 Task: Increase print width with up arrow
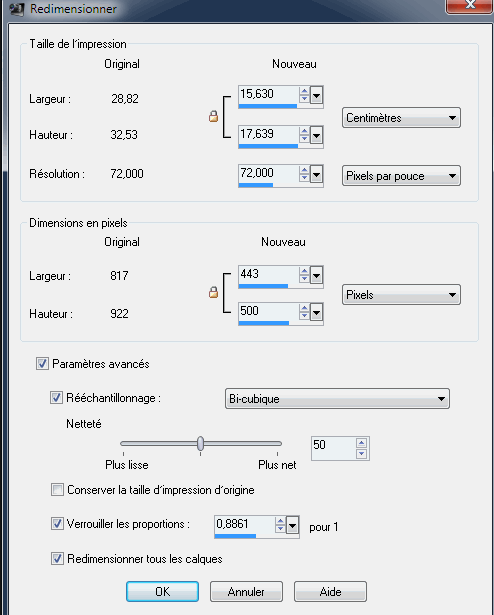pyautogui.click(x=304, y=91)
